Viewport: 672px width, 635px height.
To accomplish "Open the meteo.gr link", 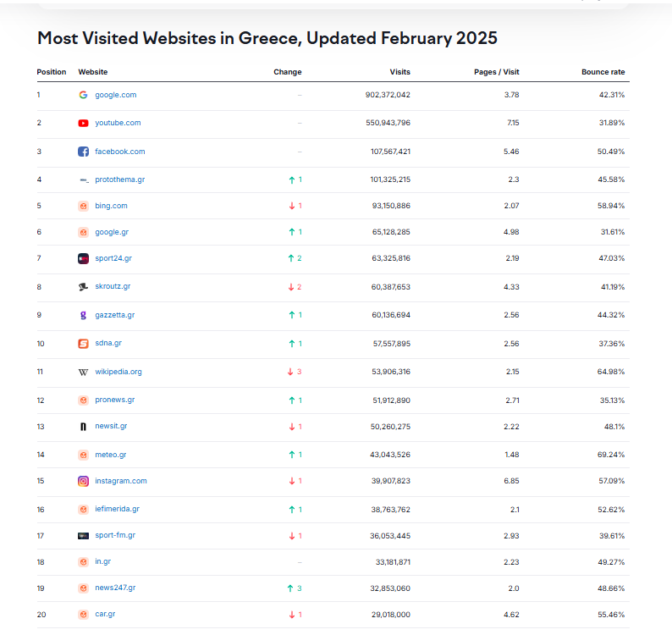I will point(110,455).
